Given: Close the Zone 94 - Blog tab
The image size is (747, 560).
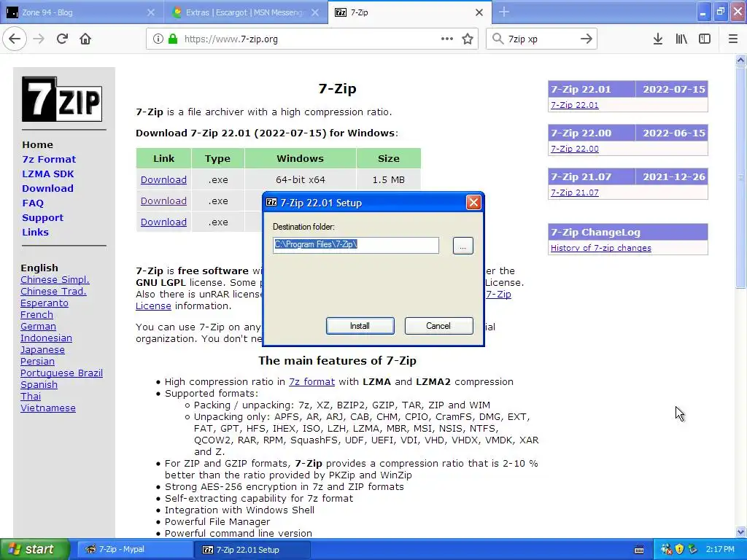Looking at the screenshot, I should pos(150,12).
